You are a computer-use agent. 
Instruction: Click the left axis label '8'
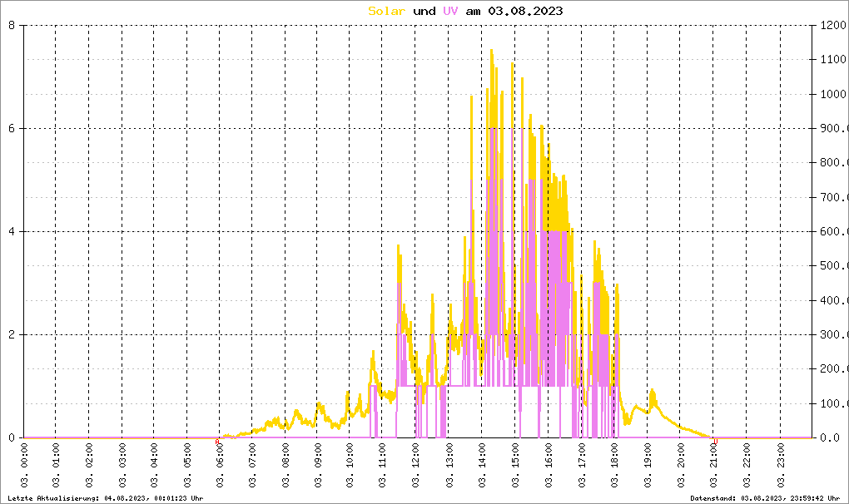[x=12, y=26]
